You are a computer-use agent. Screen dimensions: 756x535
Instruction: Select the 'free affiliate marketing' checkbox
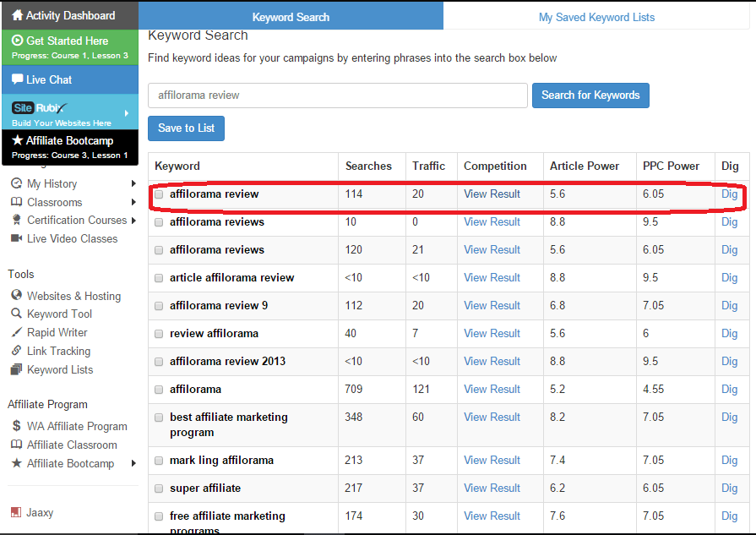pos(159,516)
